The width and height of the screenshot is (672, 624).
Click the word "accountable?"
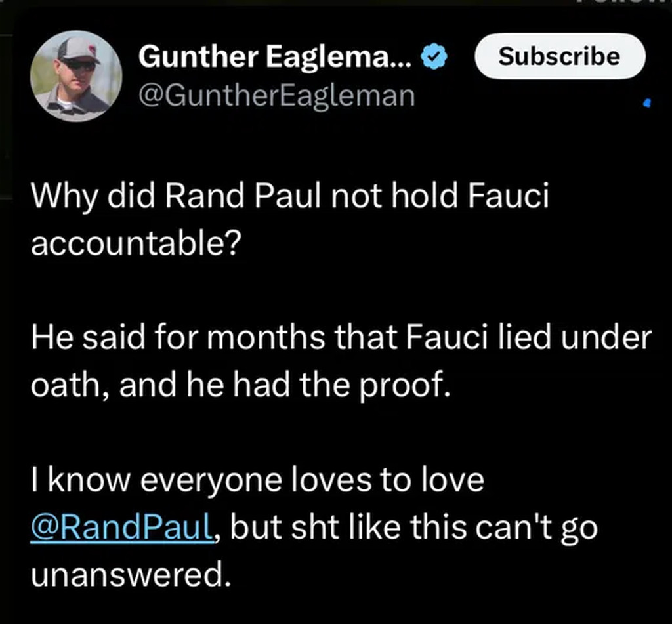coord(135,243)
